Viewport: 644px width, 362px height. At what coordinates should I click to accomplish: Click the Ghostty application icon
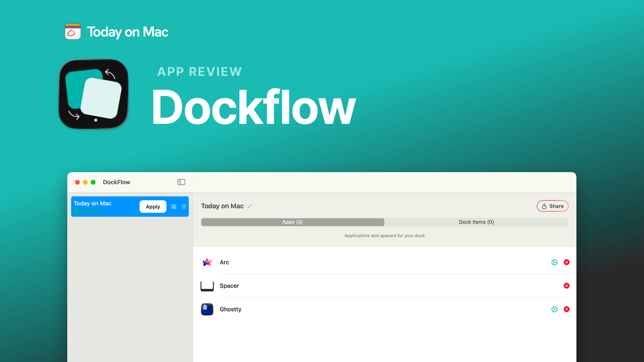coord(207,309)
